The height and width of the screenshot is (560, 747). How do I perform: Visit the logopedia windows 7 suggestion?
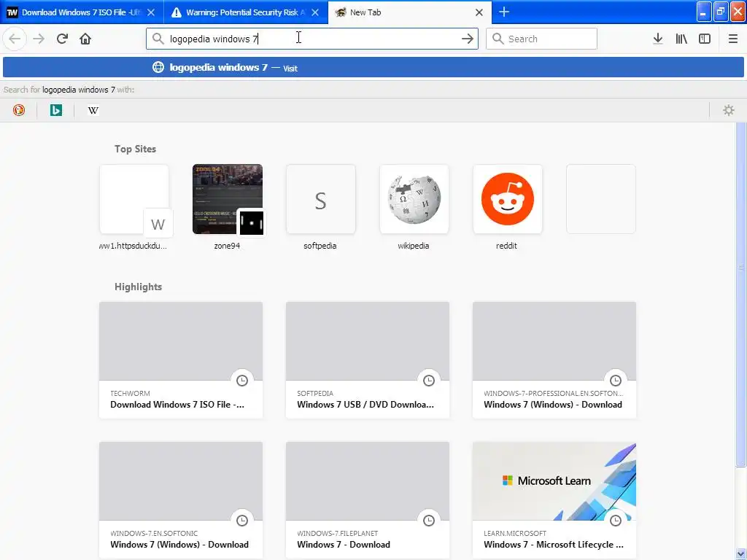click(373, 67)
